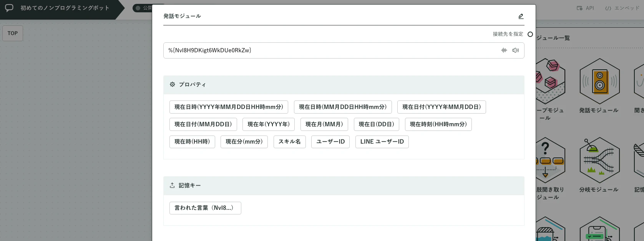Click the 接続先を指定 connector circle

[530, 34]
